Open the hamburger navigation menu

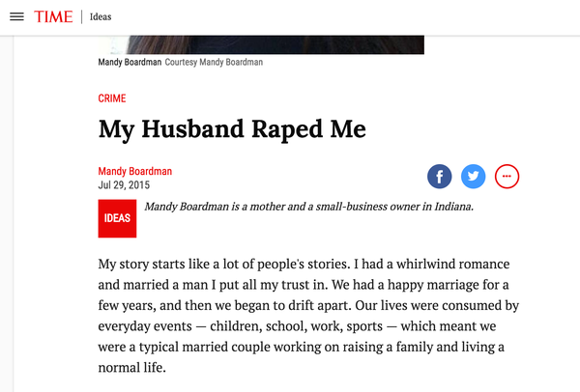click(x=15, y=17)
